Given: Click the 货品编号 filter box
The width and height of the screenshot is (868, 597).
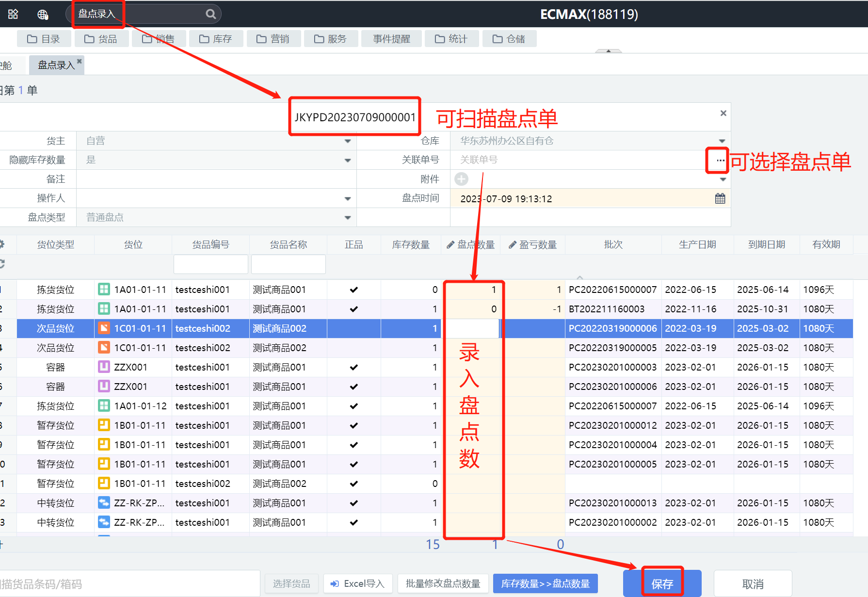Looking at the screenshot, I should 211,264.
